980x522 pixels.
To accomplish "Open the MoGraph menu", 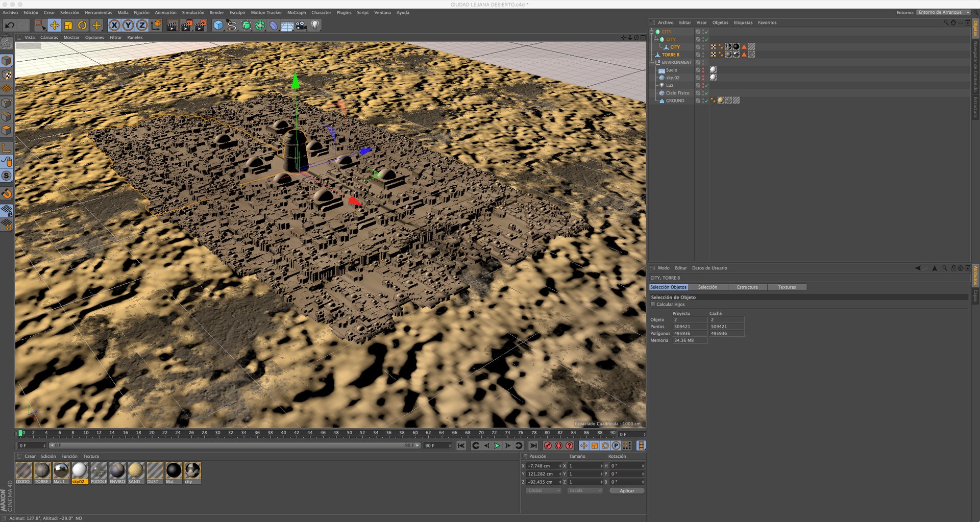I will click(297, 13).
